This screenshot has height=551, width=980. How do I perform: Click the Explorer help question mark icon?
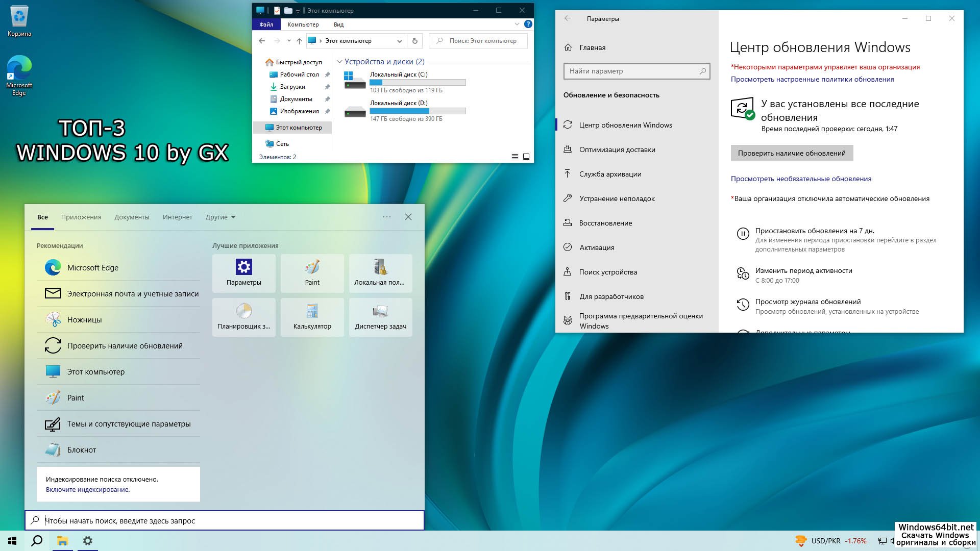(528, 24)
